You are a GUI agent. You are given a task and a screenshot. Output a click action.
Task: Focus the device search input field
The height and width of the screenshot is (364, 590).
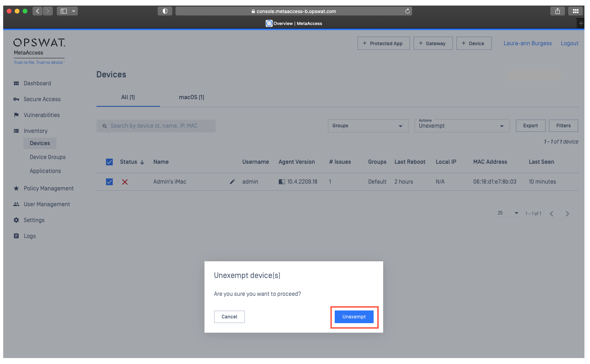(x=156, y=126)
